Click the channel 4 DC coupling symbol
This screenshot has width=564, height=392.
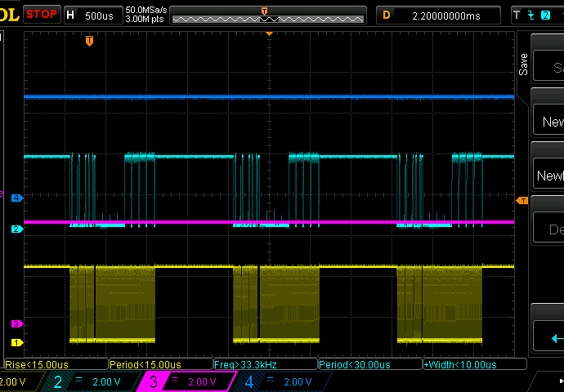pos(270,380)
